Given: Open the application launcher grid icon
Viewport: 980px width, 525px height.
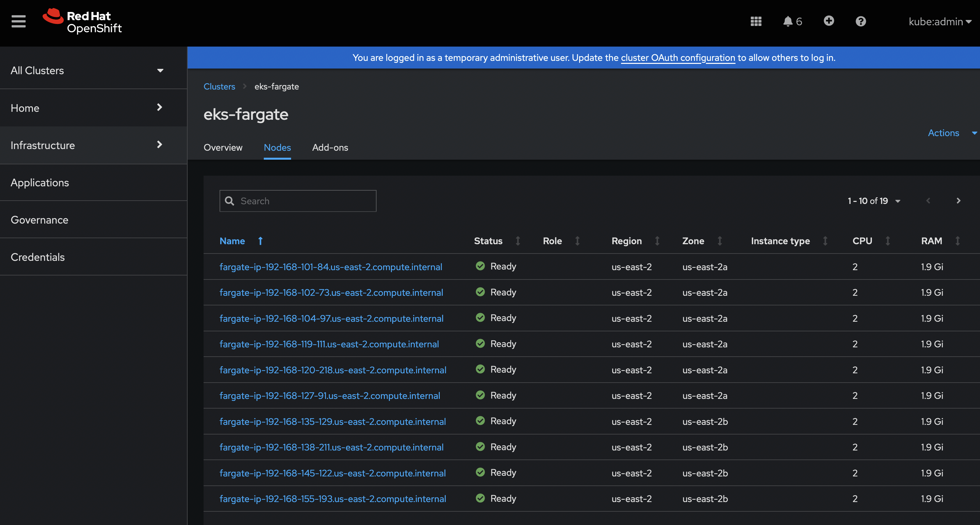Looking at the screenshot, I should (755, 21).
